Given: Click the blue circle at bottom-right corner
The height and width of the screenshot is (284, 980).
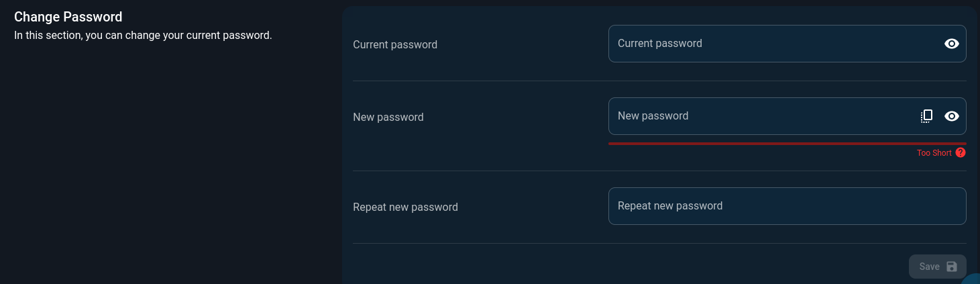Looking at the screenshot, I should 972,279.
